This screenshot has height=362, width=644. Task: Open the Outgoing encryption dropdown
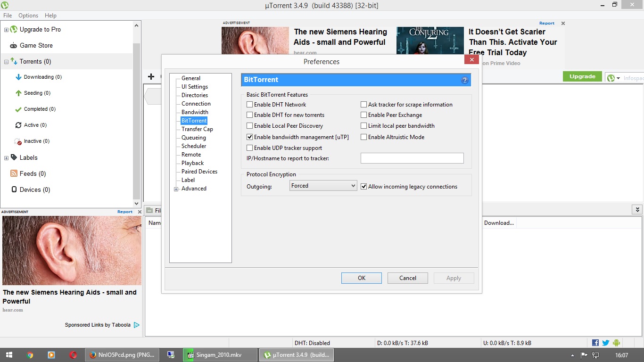click(x=323, y=186)
